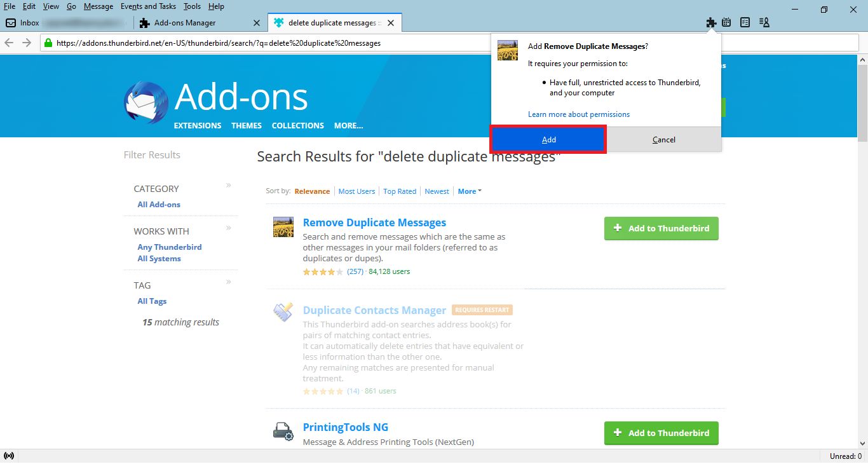Open the Edit menu
The height and width of the screenshot is (464, 868).
[x=29, y=6]
